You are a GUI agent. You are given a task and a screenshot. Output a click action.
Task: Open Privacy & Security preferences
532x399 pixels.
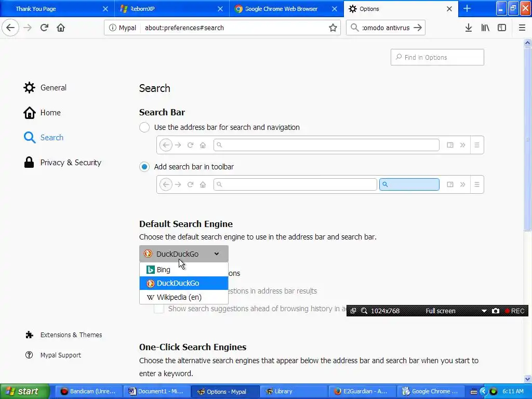pos(62,163)
